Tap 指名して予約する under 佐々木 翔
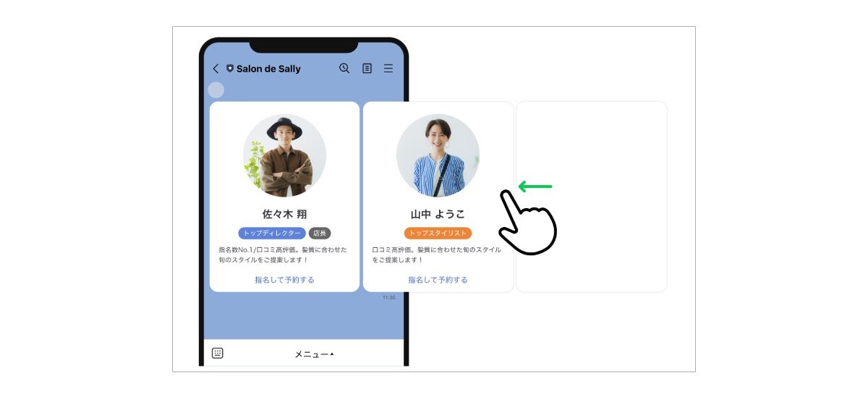The height and width of the screenshot is (399, 868). tap(284, 279)
